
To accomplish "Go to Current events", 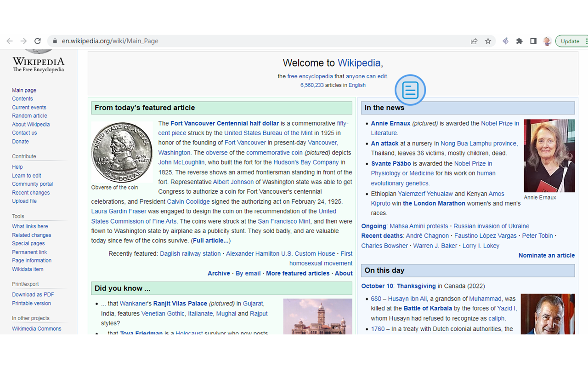I will pyautogui.click(x=29, y=107).
